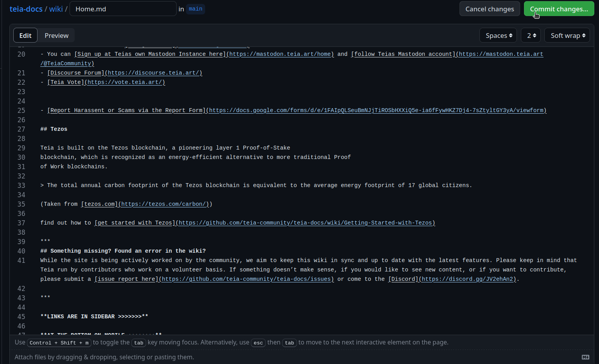Image resolution: width=599 pixels, height=364 pixels.
Task: Click the Attach files by dragging area
Action: pos(104,357)
